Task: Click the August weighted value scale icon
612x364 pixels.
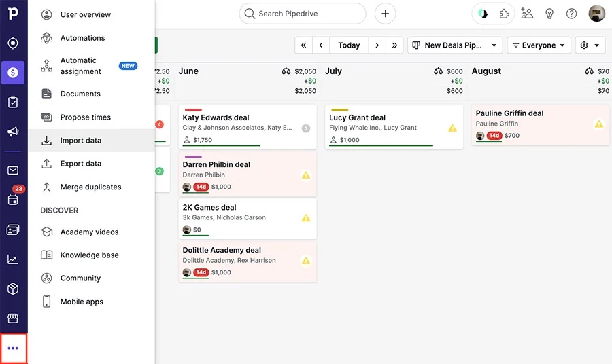Action: coord(590,71)
